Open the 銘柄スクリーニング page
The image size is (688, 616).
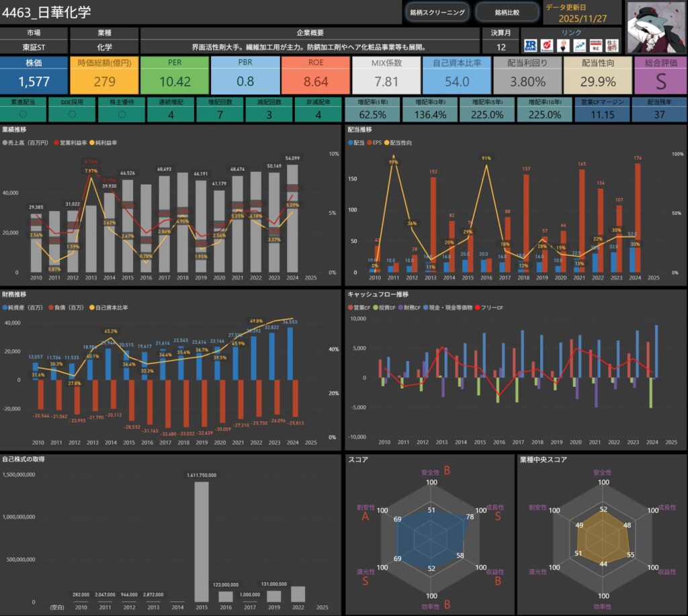pos(437,12)
